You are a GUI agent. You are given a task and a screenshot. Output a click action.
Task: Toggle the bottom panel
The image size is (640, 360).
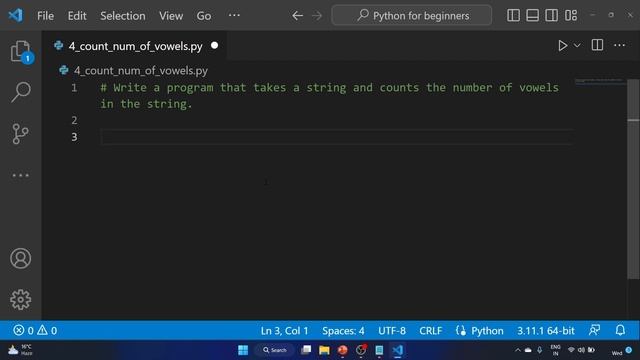click(x=532, y=16)
